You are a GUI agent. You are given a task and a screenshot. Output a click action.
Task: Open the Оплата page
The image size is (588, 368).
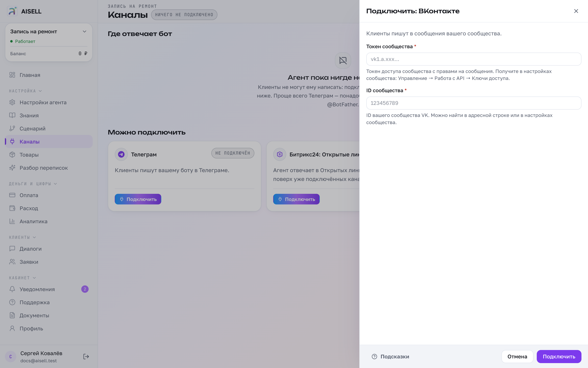pos(49,195)
